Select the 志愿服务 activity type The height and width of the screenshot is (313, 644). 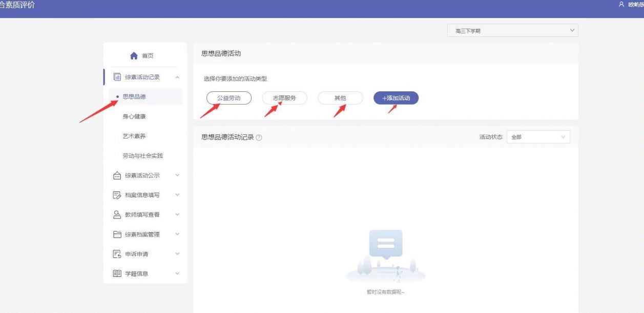(x=284, y=97)
